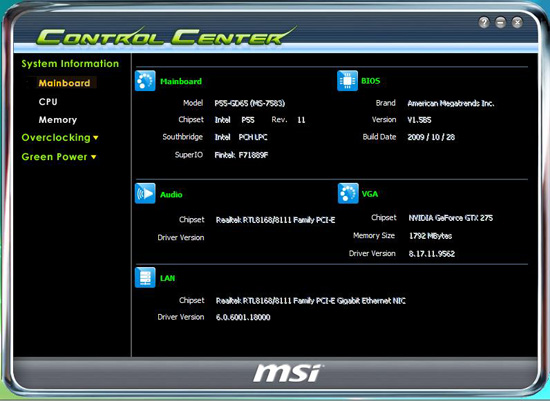Click the green BIOS heading
The width and height of the screenshot is (550, 401).
pos(371,81)
